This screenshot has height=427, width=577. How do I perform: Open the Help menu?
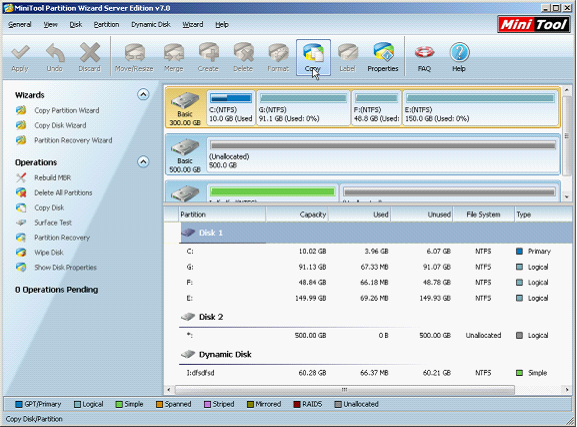(222, 25)
